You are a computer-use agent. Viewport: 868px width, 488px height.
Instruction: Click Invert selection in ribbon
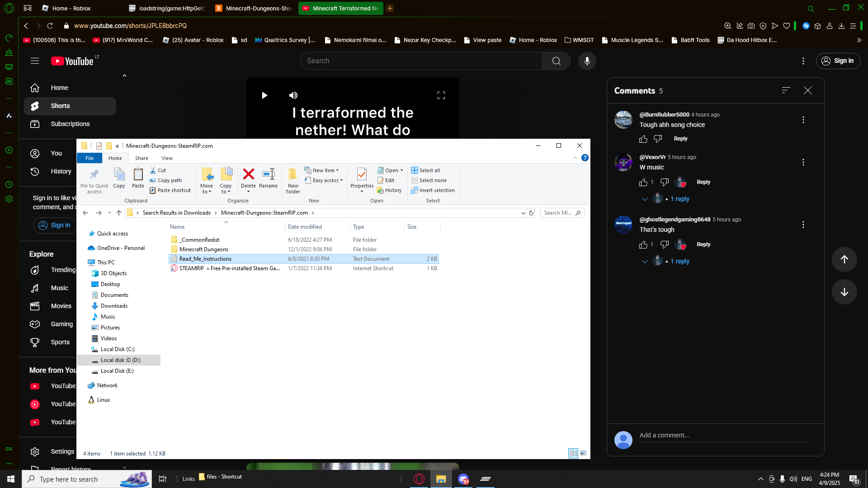(x=433, y=190)
